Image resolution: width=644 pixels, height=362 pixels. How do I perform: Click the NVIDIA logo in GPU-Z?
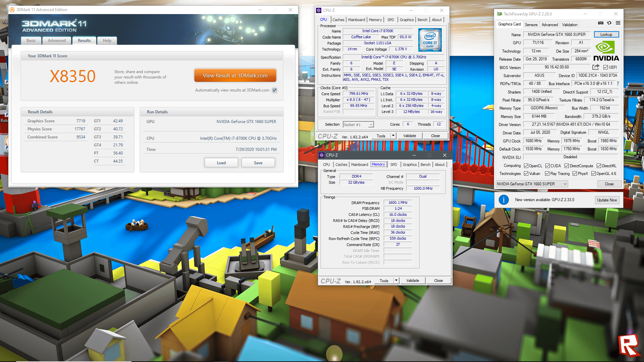[606, 51]
